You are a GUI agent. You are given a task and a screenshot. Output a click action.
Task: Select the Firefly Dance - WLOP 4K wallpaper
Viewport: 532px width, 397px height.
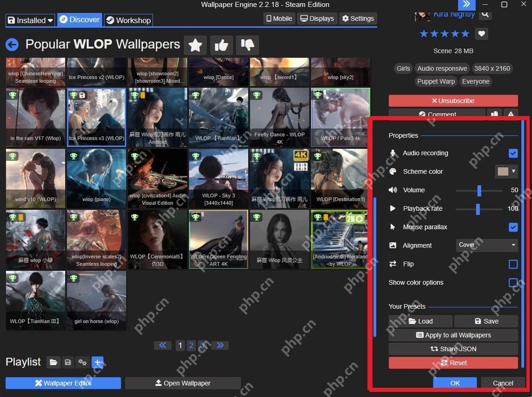coord(280,117)
